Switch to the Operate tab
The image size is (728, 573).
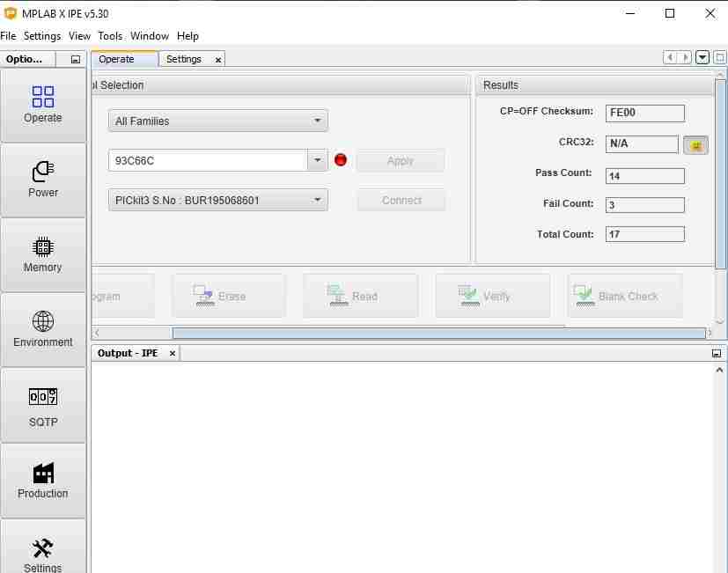[124, 59]
